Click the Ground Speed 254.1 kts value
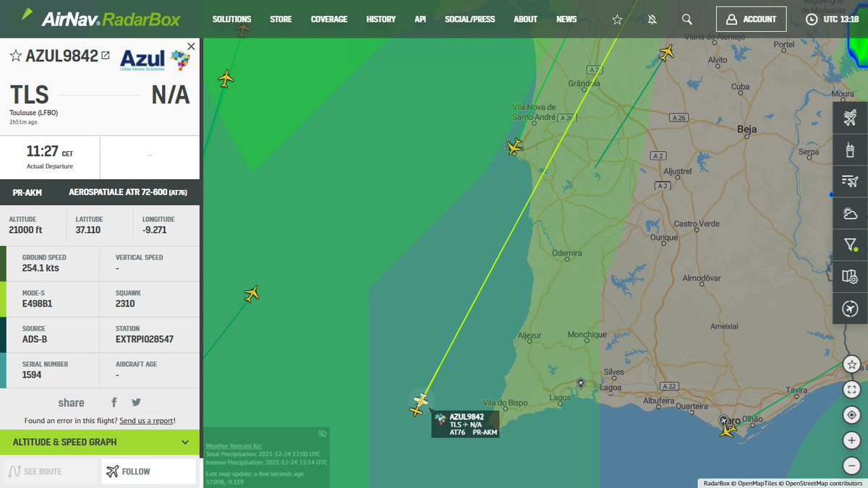 [41, 268]
